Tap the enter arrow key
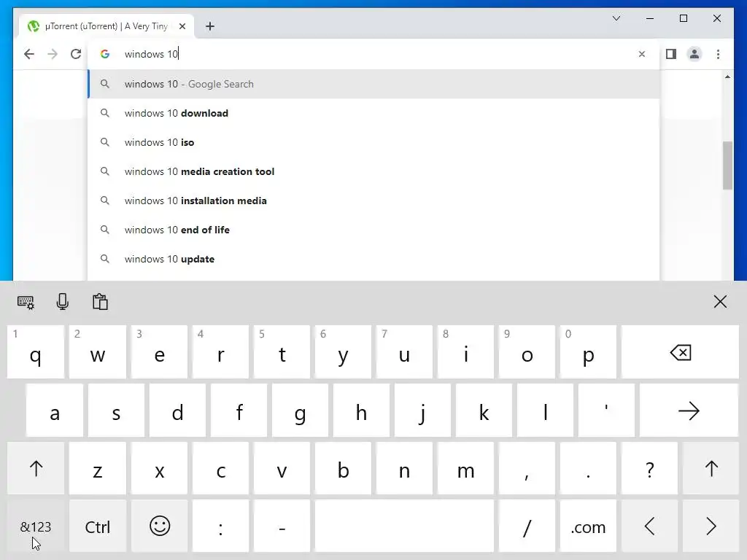The image size is (747, 560). pyautogui.click(x=689, y=411)
